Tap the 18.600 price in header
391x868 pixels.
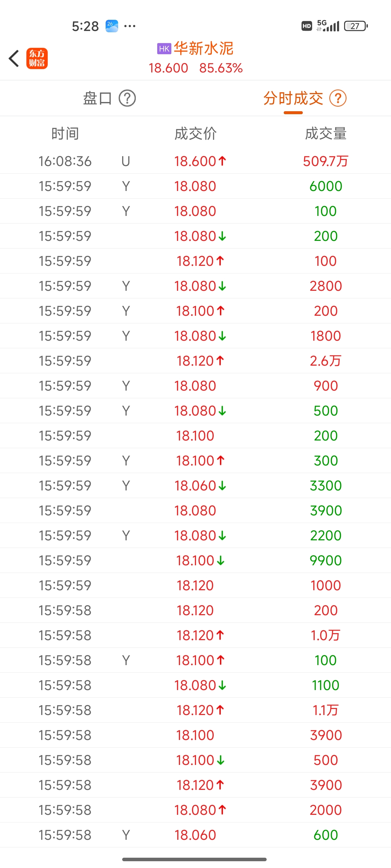(x=168, y=68)
